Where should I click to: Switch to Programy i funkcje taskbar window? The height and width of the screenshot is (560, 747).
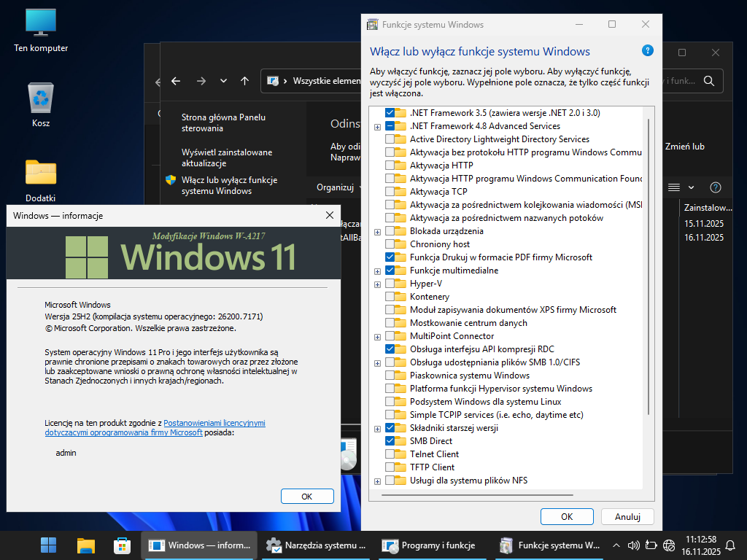click(430, 545)
